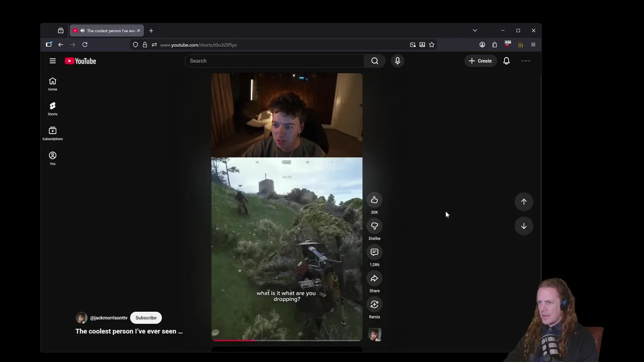Open the @jackmorrisonttv channel link

point(109,318)
